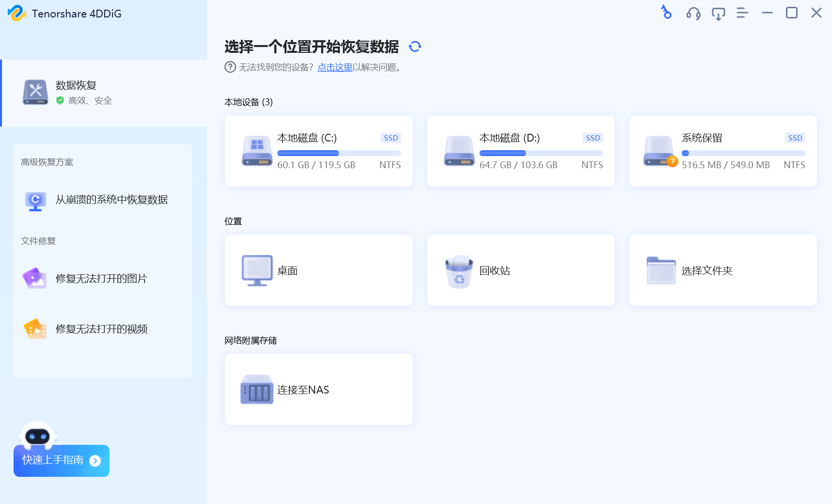Click the question mark help icon
832x504 pixels.
pyautogui.click(x=230, y=67)
